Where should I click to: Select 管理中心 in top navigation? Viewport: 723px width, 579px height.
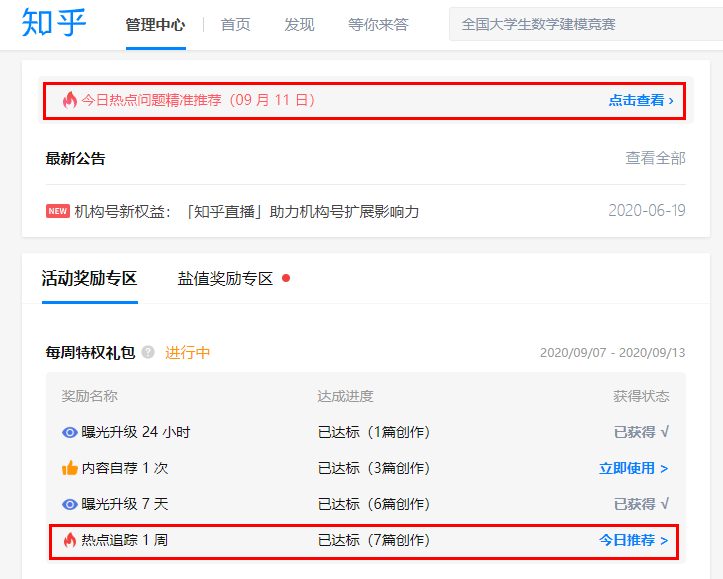tap(155, 25)
